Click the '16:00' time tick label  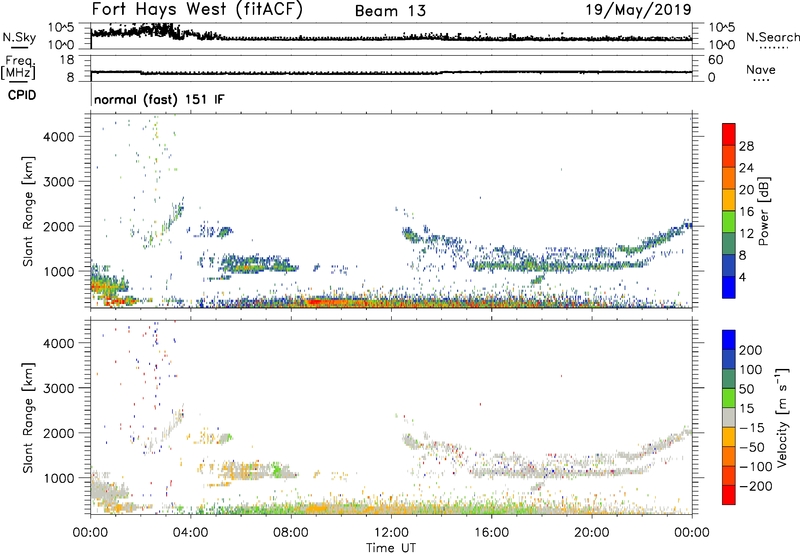tap(491, 533)
